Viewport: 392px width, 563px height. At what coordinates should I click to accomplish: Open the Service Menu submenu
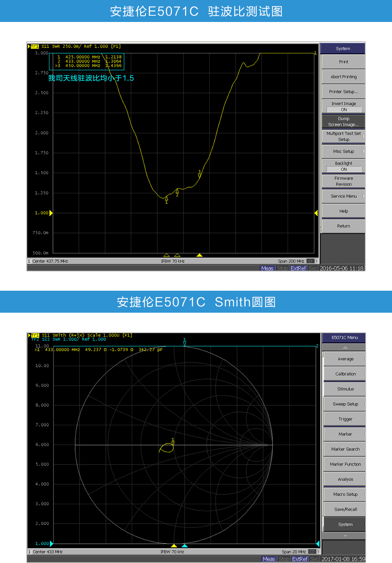(x=343, y=196)
